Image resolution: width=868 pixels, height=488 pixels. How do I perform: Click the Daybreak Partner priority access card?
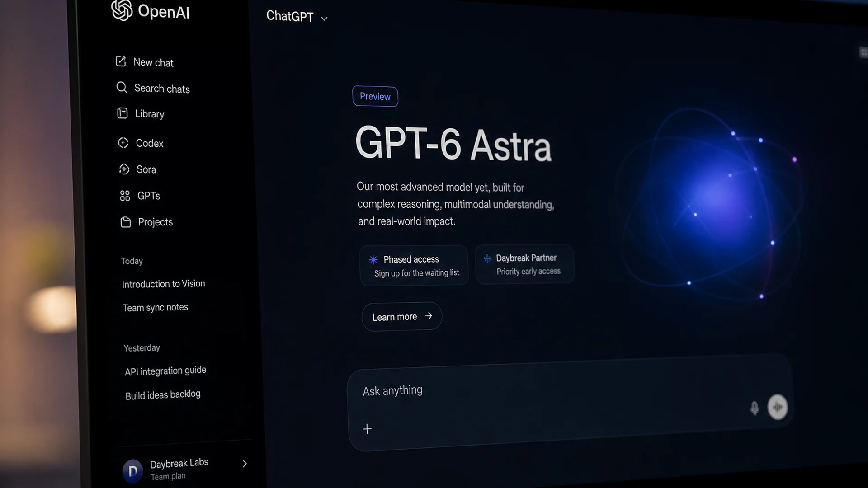525,264
